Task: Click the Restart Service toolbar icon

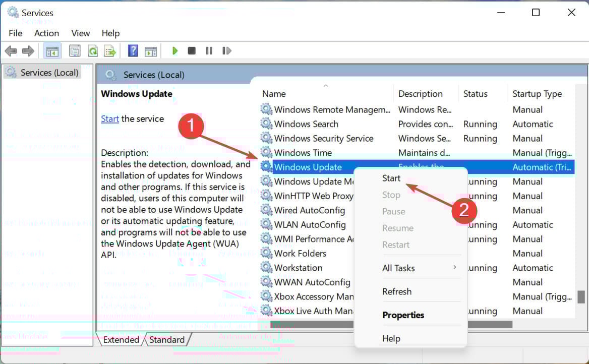Action: click(226, 50)
